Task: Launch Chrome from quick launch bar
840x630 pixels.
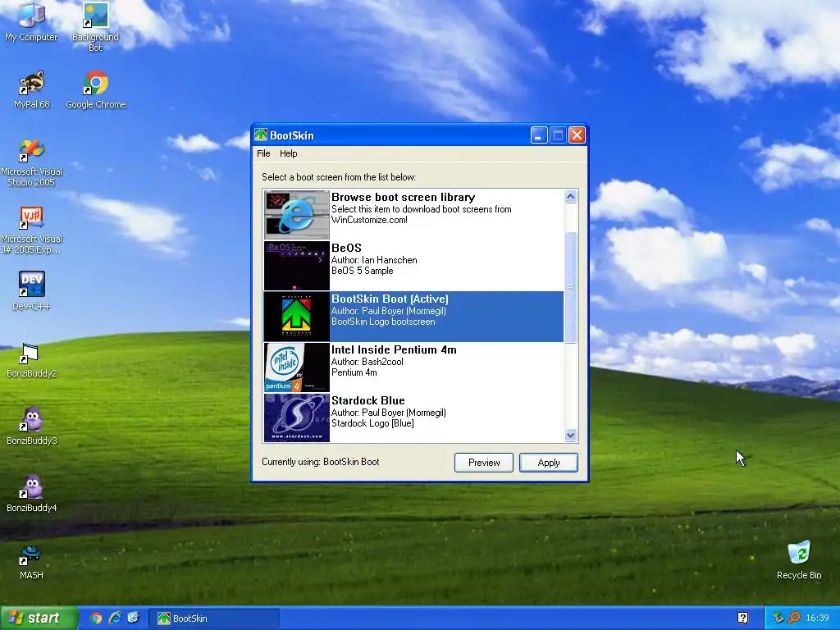Action: point(96,618)
